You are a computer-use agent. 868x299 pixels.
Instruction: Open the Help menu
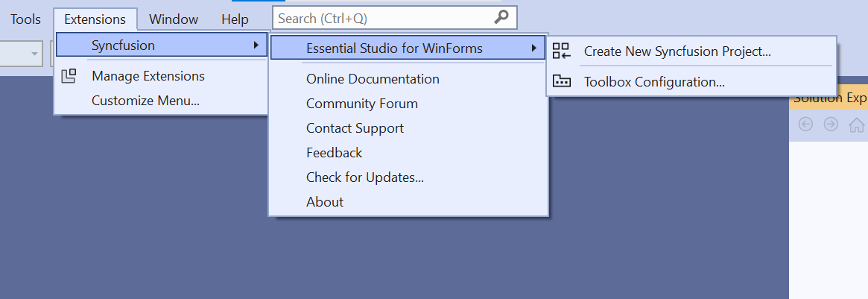click(x=235, y=19)
